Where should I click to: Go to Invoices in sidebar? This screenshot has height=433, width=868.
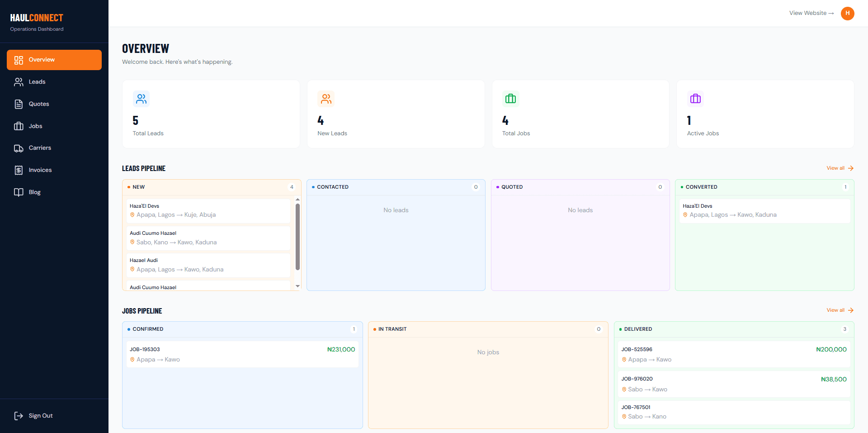click(x=54, y=170)
